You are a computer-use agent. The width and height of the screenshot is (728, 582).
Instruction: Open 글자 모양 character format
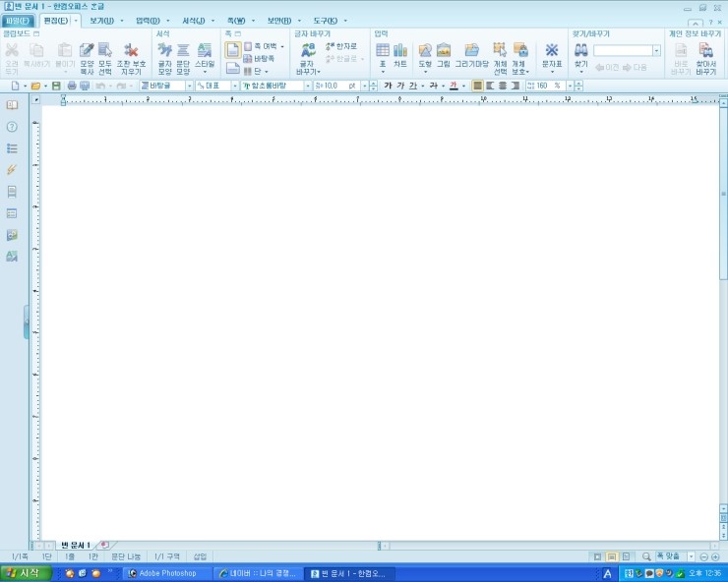coord(165,58)
